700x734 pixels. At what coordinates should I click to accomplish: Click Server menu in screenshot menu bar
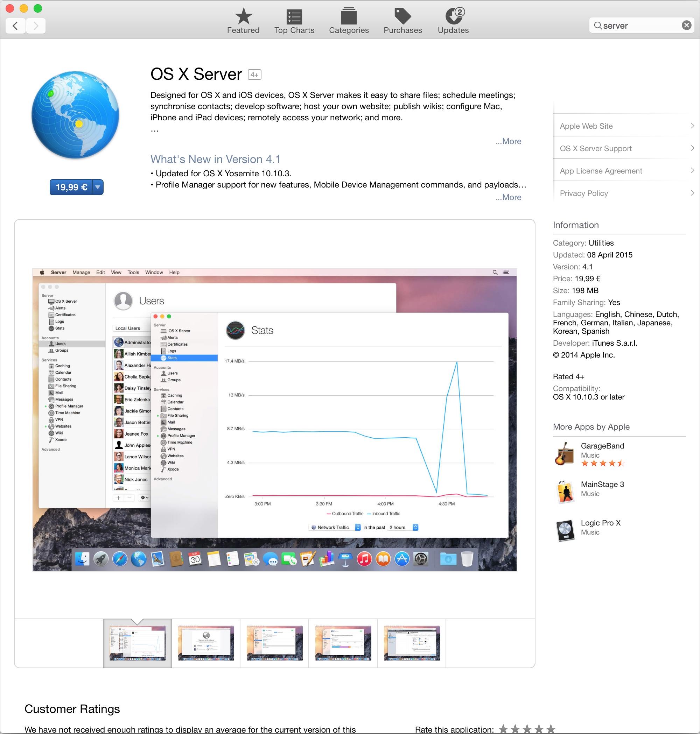point(58,272)
